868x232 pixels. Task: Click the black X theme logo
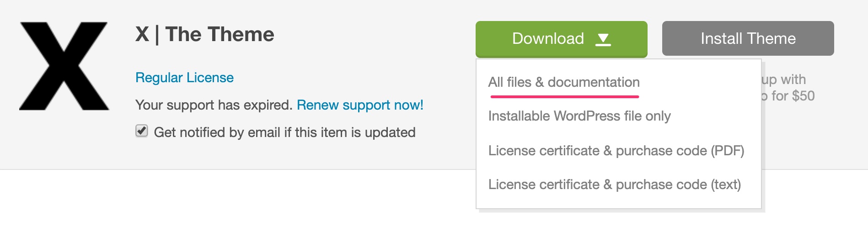click(x=64, y=66)
